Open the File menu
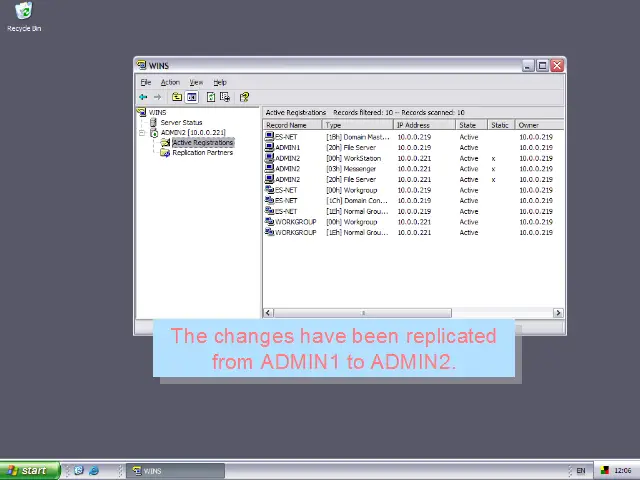 coord(146,82)
